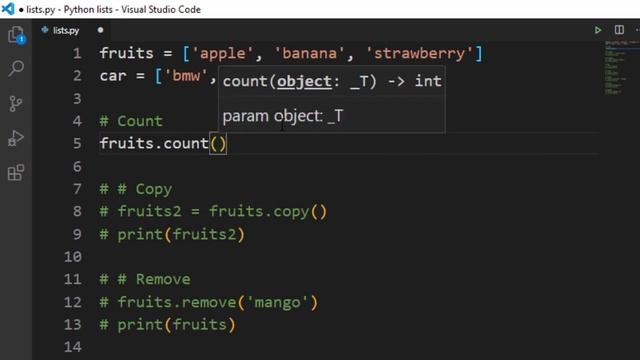Click the '# # Remove' comment
The image size is (640, 360).
[x=145, y=279]
